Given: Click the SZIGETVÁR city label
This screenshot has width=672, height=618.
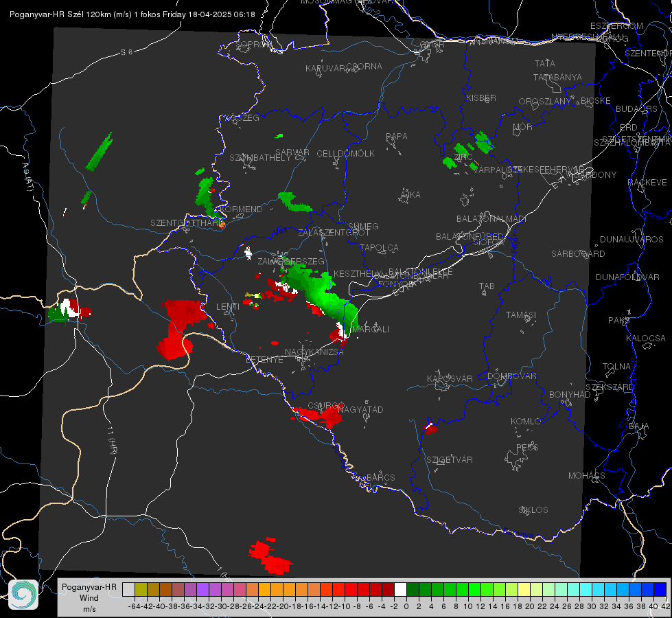Looking at the screenshot, I should pyautogui.click(x=450, y=460).
